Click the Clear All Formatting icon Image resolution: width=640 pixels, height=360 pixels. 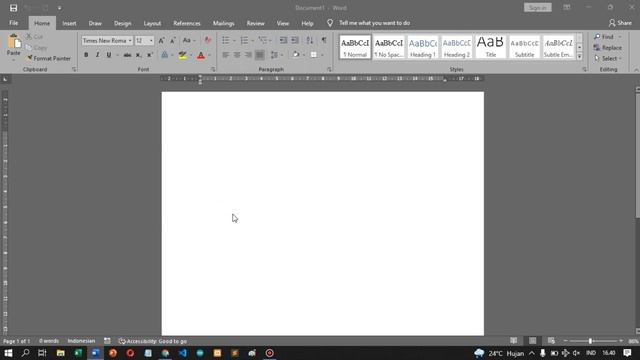tap(208, 40)
